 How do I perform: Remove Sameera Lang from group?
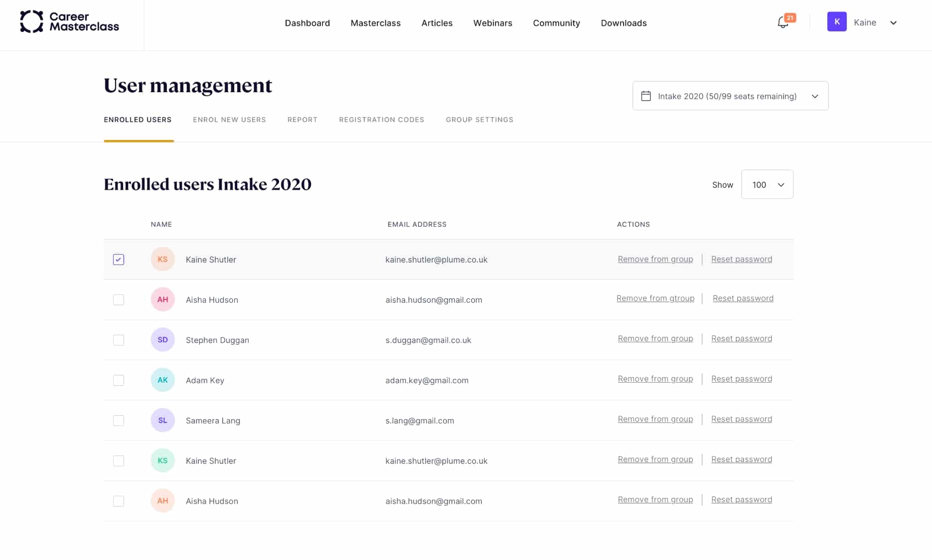click(655, 419)
